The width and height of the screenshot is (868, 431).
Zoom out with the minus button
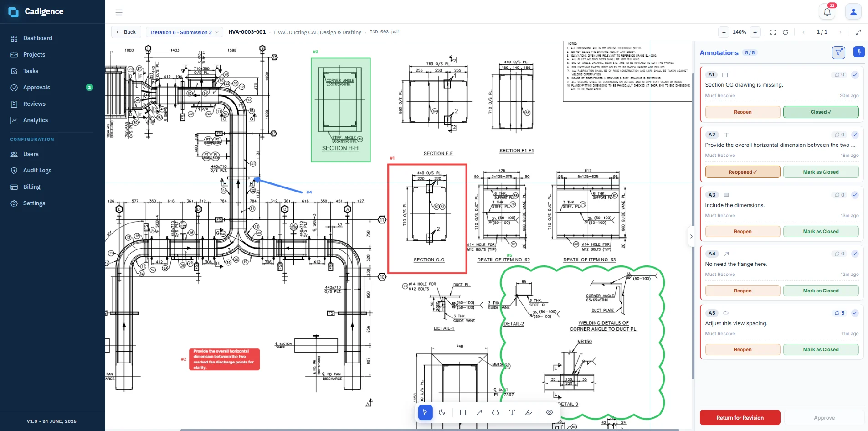click(724, 32)
